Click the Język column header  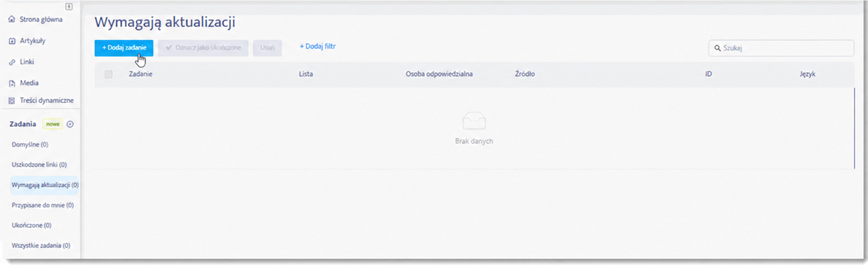tap(807, 74)
